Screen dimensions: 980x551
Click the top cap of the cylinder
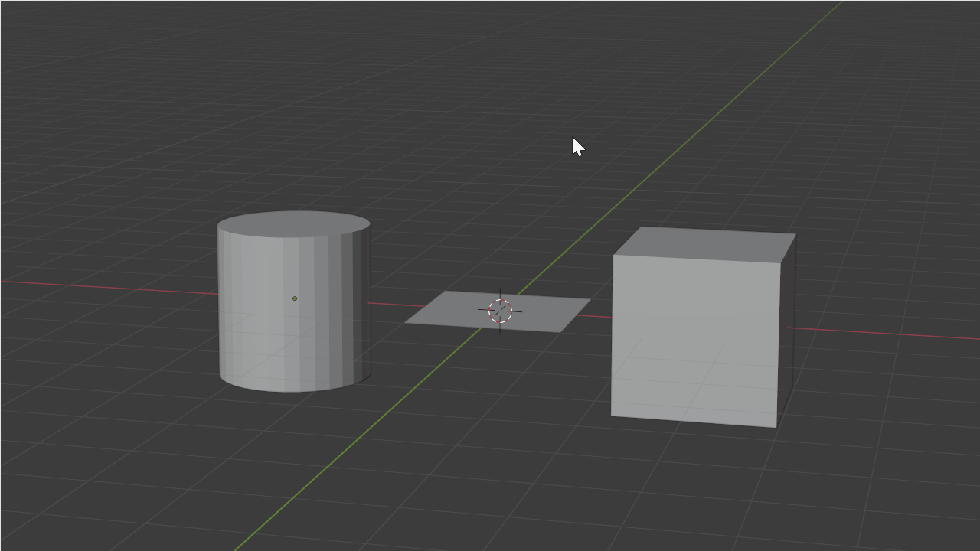[x=294, y=224]
